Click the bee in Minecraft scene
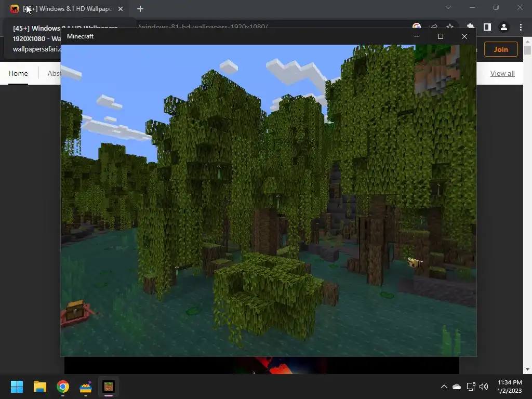Screen dimensions: 532x399 [415, 262]
